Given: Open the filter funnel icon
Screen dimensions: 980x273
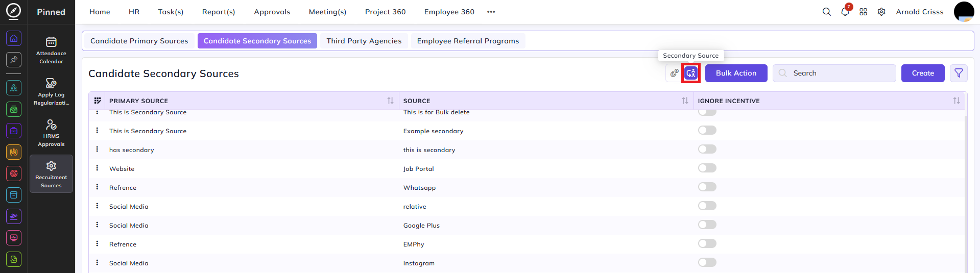Looking at the screenshot, I should tap(959, 73).
